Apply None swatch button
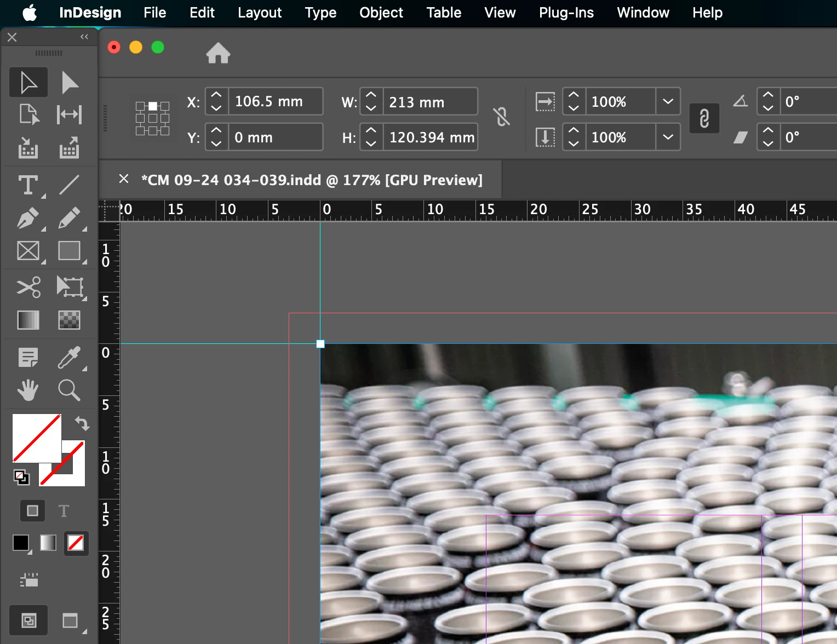Screen dimensions: 837x644 point(76,543)
